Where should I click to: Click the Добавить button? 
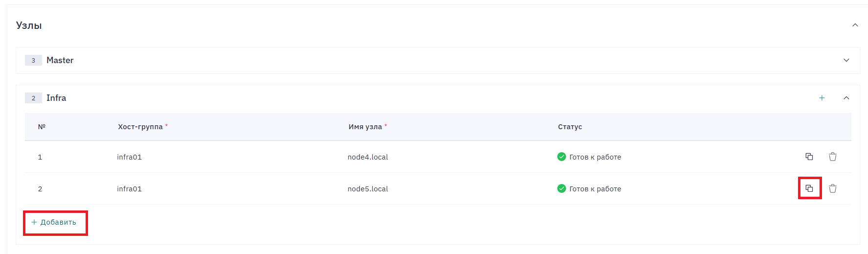pyautogui.click(x=54, y=222)
